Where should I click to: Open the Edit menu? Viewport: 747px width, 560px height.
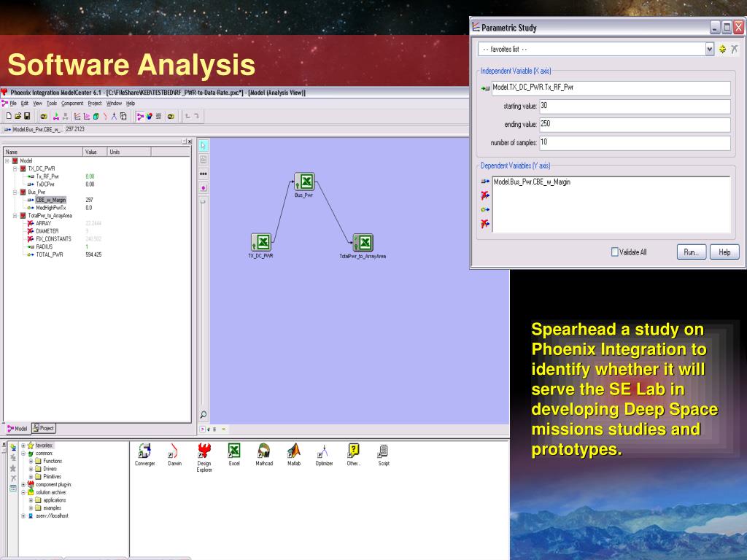tap(24, 104)
